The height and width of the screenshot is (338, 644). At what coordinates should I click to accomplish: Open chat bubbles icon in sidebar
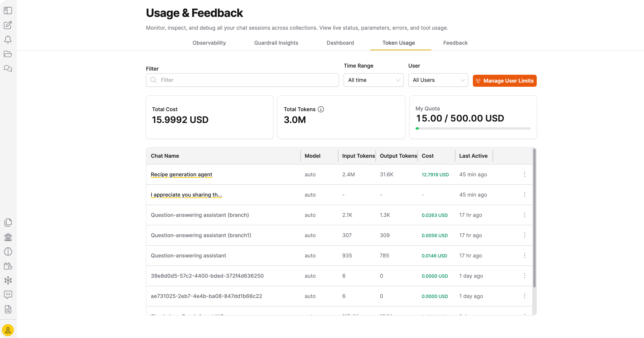point(8,68)
